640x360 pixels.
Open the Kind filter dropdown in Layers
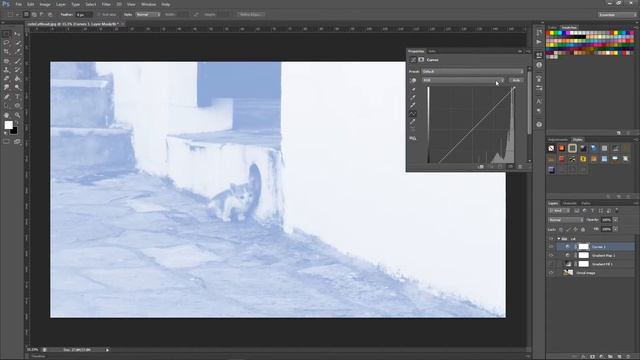(x=559, y=211)
